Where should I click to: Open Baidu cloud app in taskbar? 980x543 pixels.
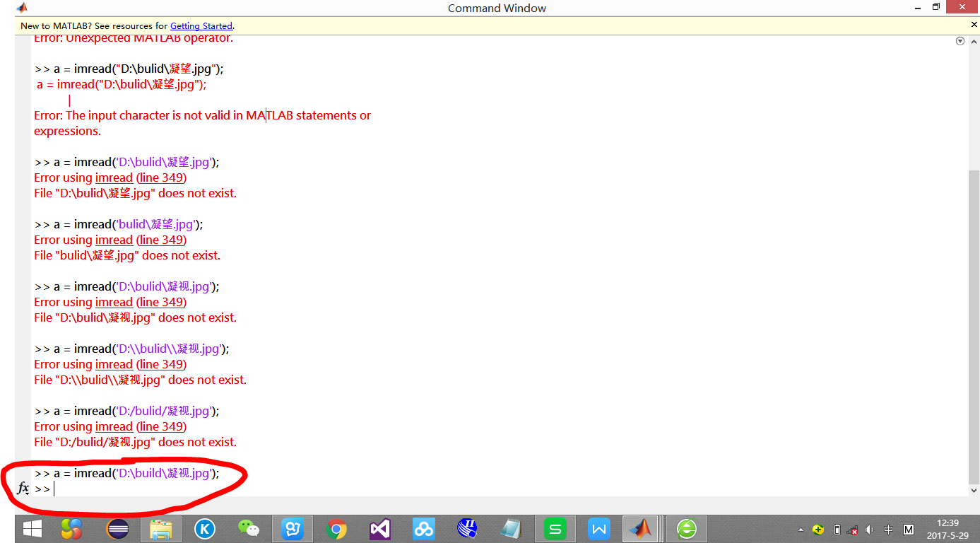click(x=424, y=528)
